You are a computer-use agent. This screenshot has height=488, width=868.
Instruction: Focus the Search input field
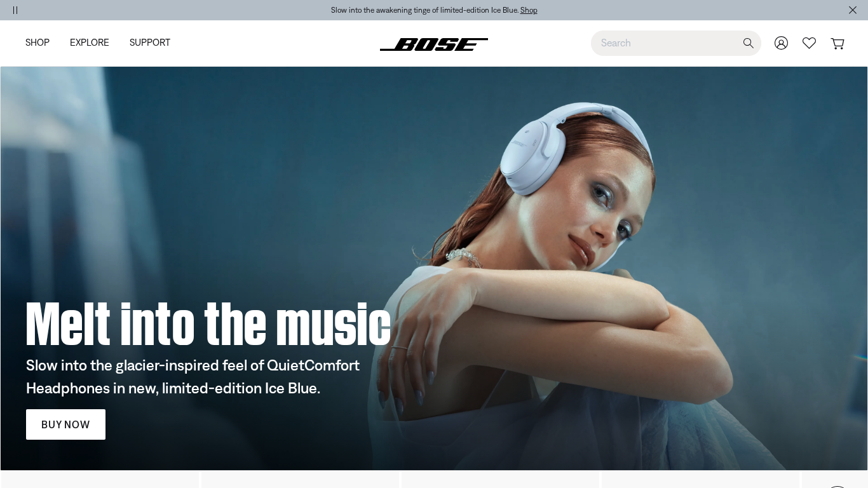(x=667, y=43)
